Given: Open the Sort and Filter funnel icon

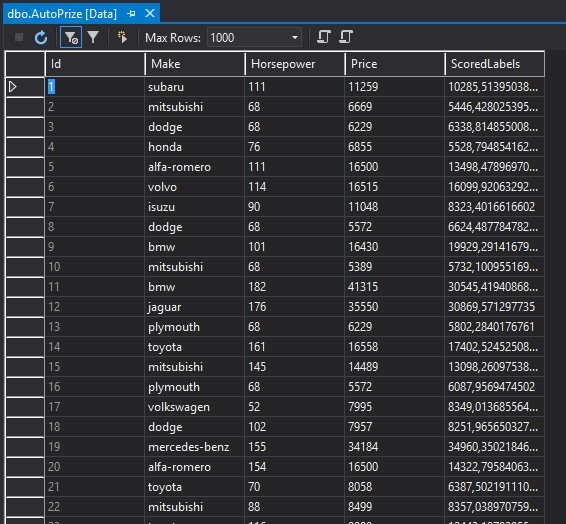Looking at the screenshot, I should [93, 37].
